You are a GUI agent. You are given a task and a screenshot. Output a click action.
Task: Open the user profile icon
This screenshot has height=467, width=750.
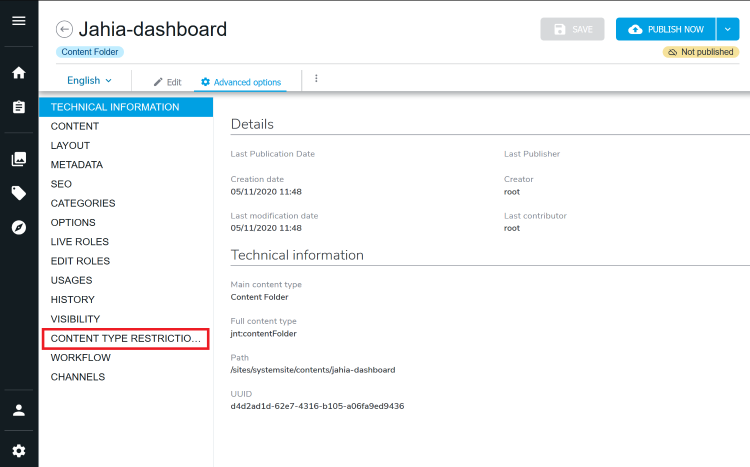coord(19,410)
